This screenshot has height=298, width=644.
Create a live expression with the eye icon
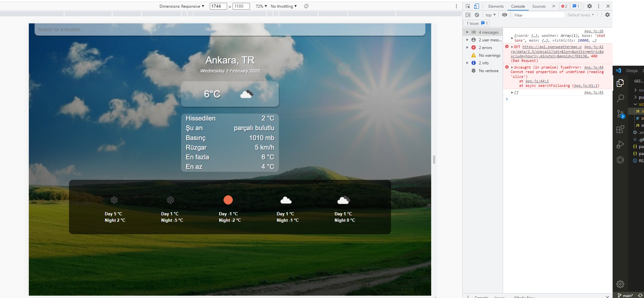point(505,15)
